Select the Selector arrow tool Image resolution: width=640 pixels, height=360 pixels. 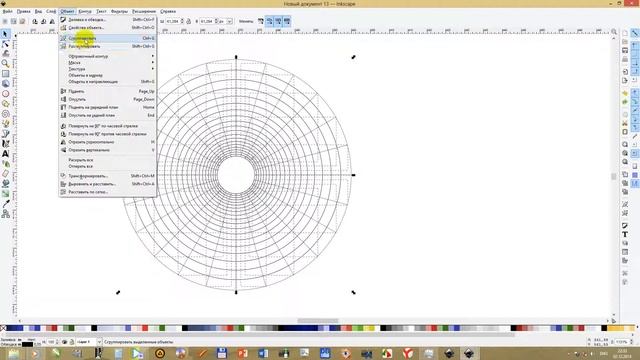point(5,33)
